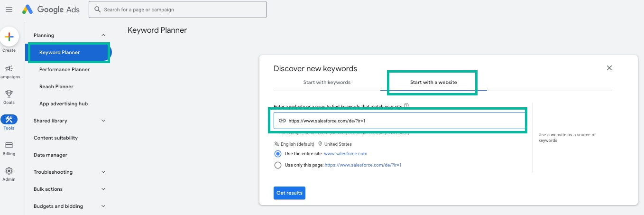Click the link icon in URL field
This screenshot has width=644, height=215.
(x=282, y=121)
